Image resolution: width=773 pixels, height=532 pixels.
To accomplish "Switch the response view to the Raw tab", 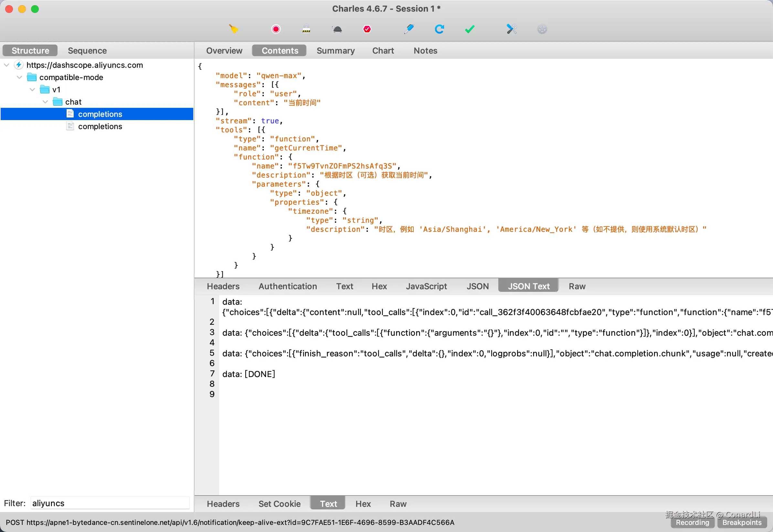I will (398, 504).
